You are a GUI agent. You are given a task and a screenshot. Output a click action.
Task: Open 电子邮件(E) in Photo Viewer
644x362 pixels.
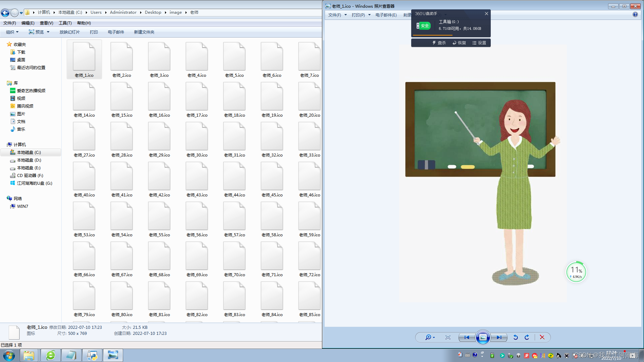(x=386, y=15)
